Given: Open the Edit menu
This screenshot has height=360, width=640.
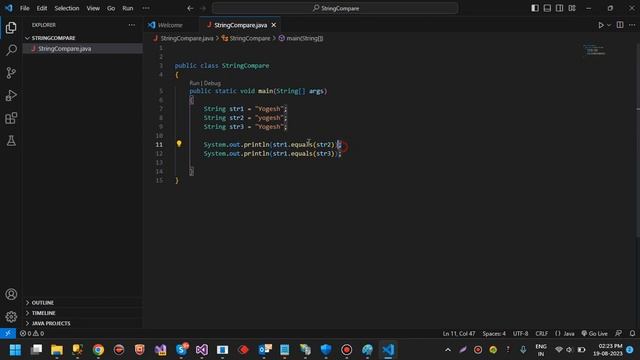Looking at the screenshot, I should (42, 8).
